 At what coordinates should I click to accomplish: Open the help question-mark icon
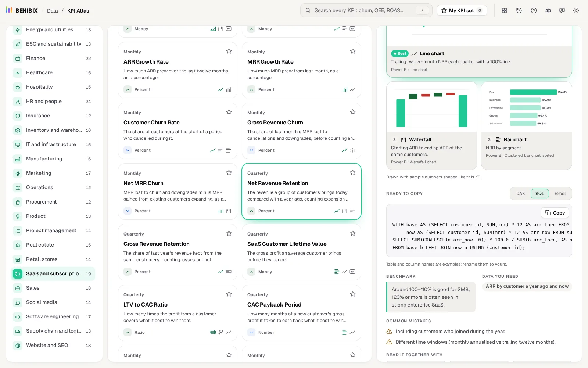tap(534, 11)
